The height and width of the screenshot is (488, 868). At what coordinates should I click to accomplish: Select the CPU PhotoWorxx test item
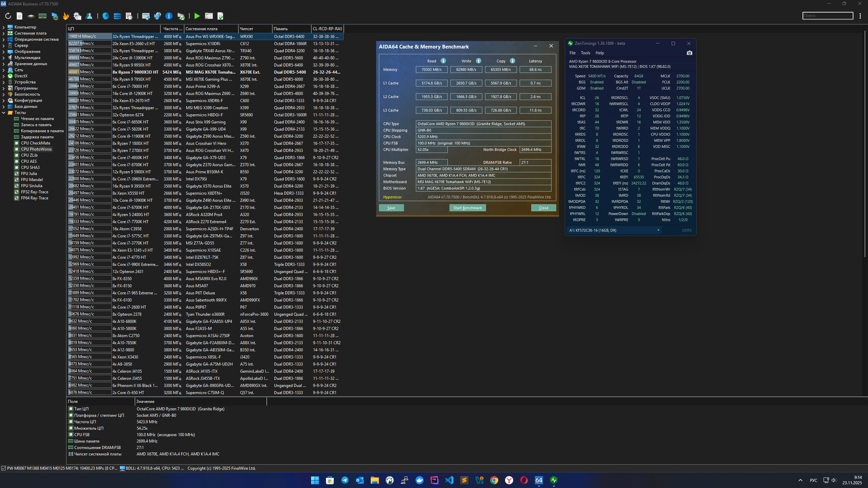(36, 149)
